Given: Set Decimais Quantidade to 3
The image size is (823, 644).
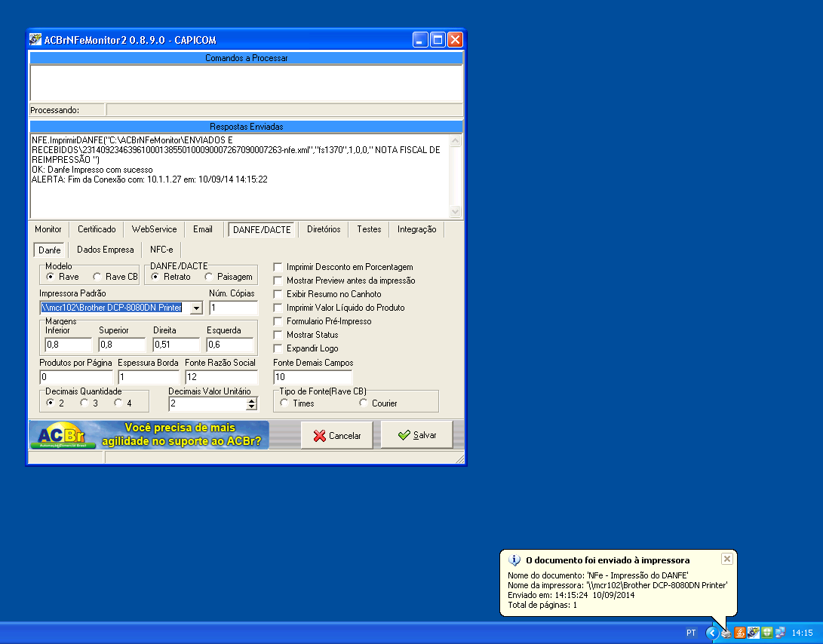Looking at the screenshot, I should (x=84, y=403).
